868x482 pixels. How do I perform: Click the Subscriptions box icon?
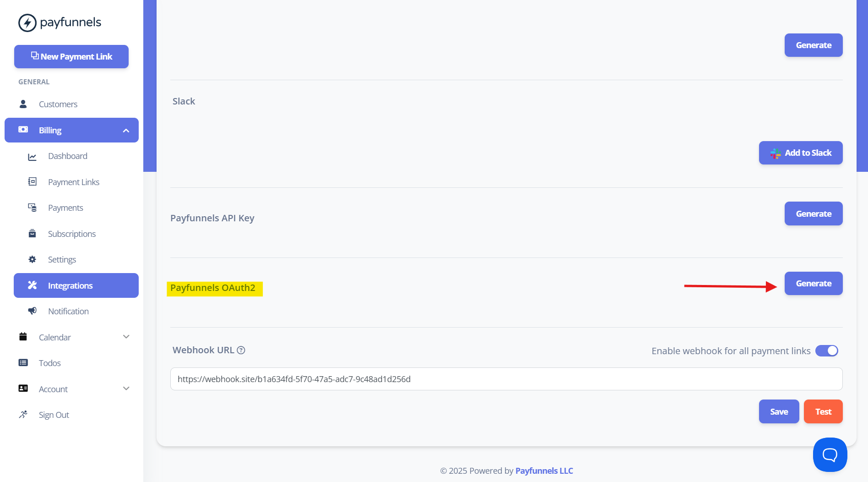pyautogui.click(x=32, y=234)
